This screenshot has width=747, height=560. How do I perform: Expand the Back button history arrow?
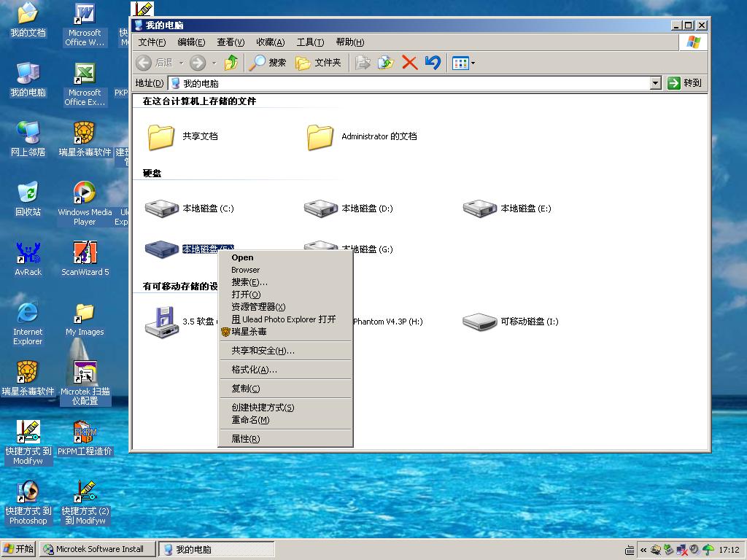pos(182,63)
